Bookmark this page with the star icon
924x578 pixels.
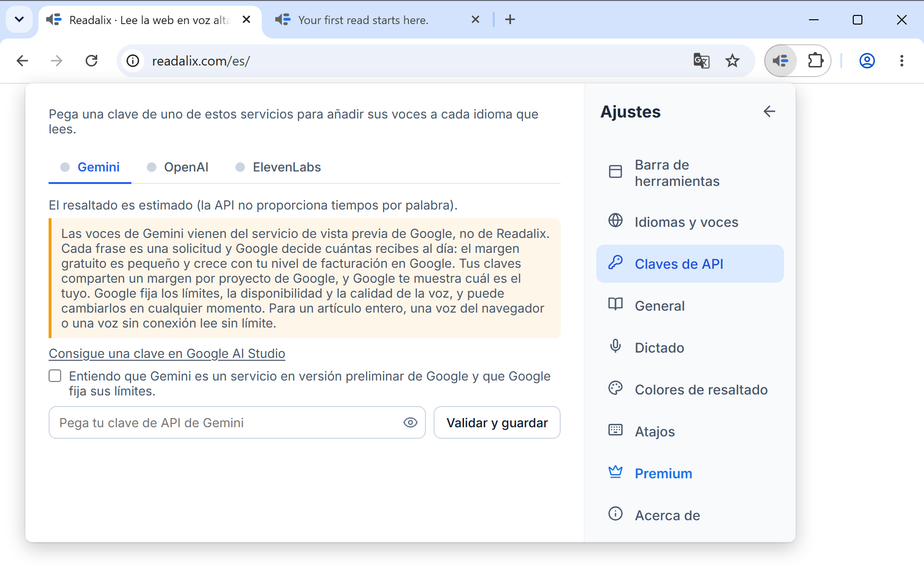(732, 61)
